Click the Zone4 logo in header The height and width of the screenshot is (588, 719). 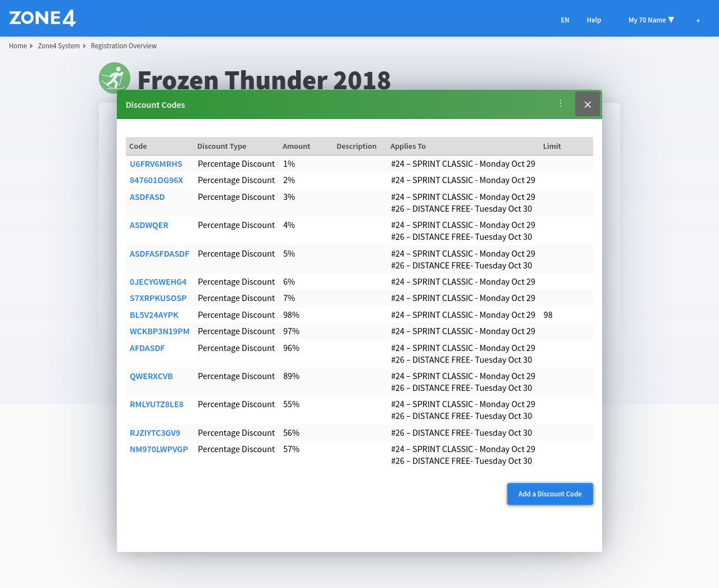click(x=43, y=18)
